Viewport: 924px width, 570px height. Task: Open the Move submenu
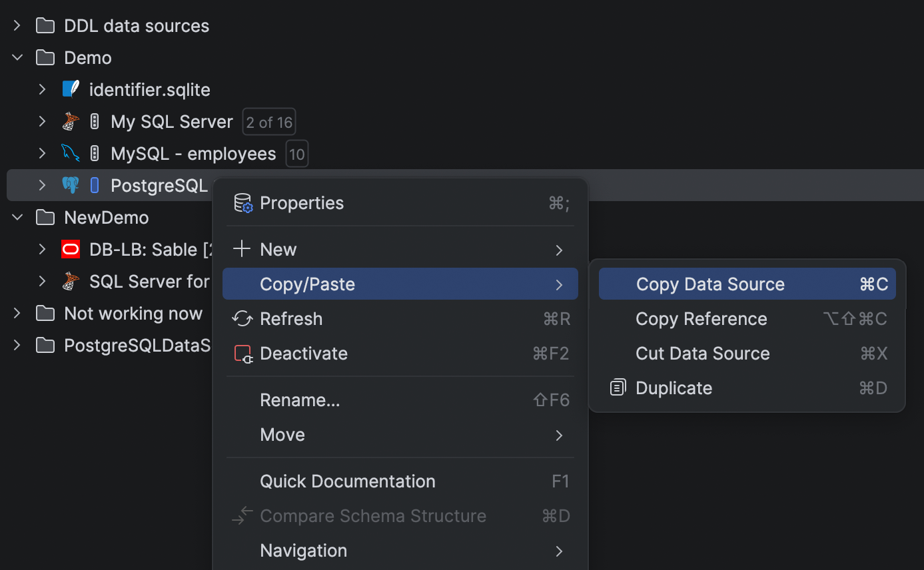tap(282, 435)
